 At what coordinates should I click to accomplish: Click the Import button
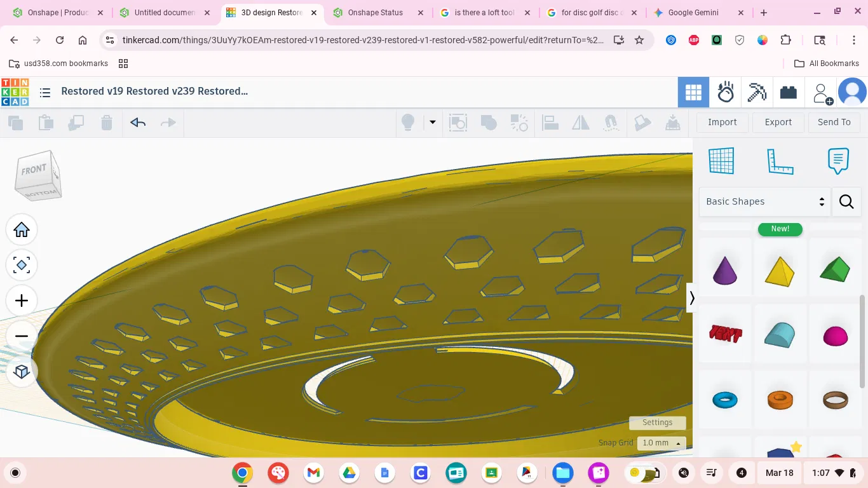(722, 123)
